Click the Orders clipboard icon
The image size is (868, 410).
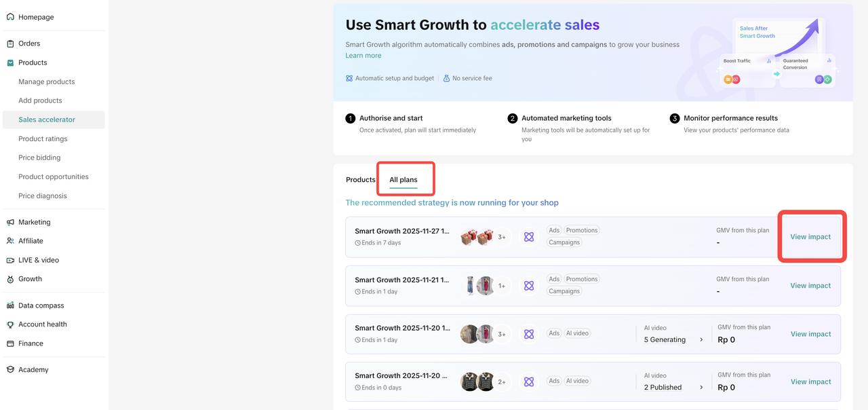(x=10, y=43)
